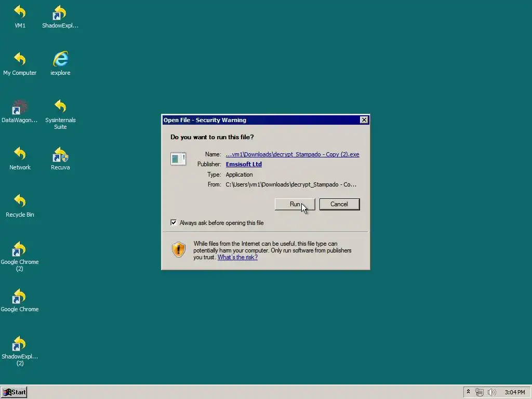The width and height of the screenshot is (532, 399).
Task: Select the My Computer desktop icon
Action: tap(20, 63)
